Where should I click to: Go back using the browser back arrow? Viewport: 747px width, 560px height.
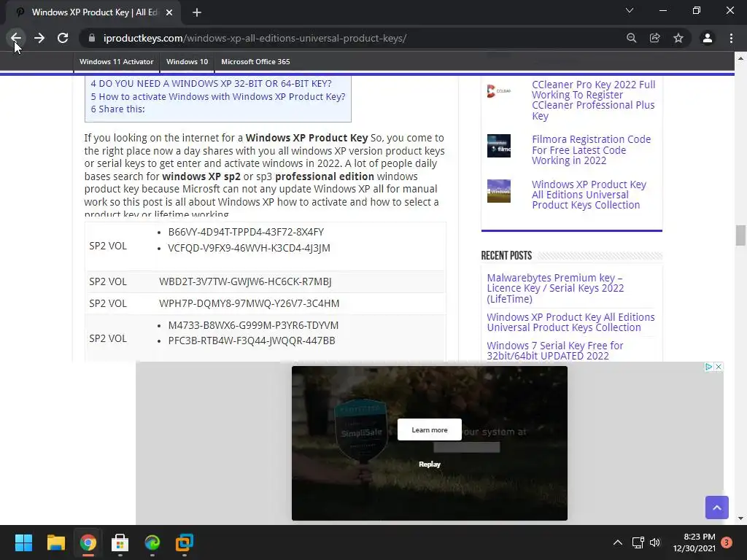tap(16, 38)
